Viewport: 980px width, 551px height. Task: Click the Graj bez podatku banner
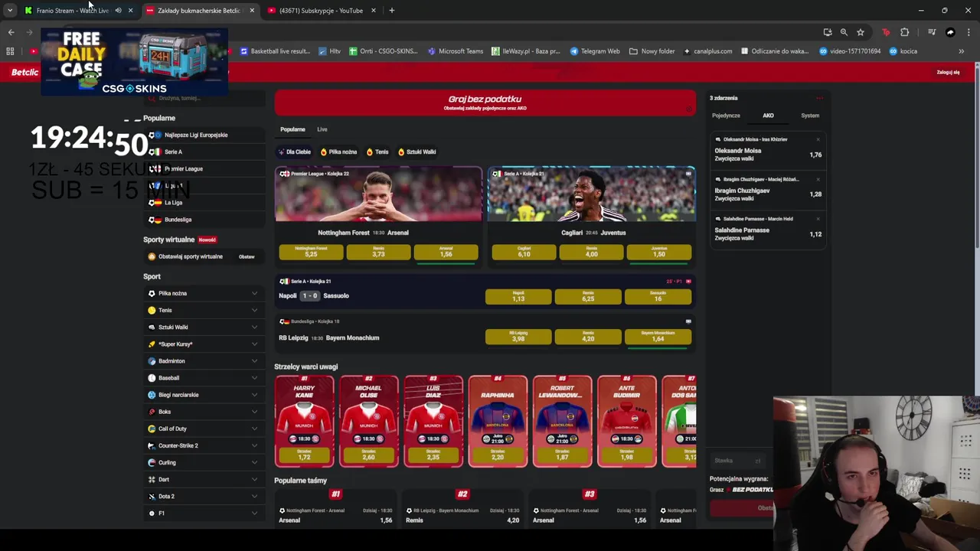point(485,103)
